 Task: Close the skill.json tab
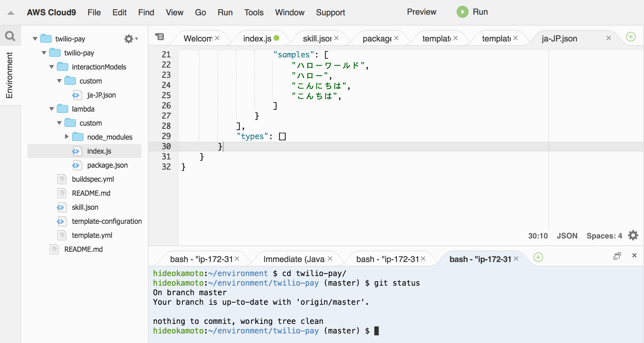[x=336, y=38]
